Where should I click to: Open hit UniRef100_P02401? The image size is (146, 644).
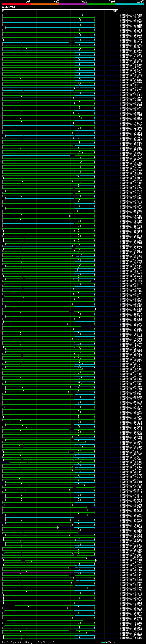pyautogui.click(x=131, y=53)
